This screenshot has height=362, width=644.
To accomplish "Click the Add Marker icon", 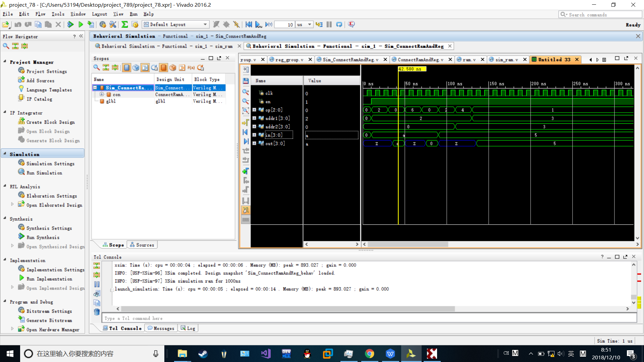I will tap(246, 171).
